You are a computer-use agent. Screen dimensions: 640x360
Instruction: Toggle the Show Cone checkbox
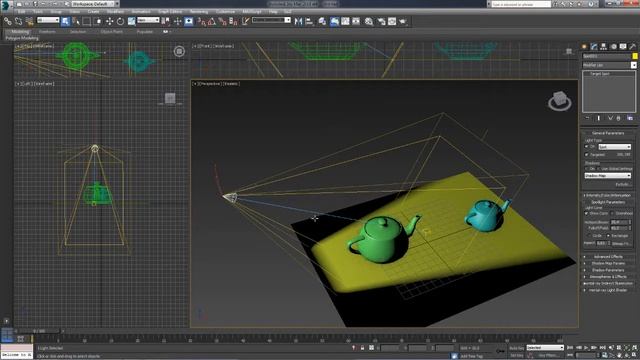coord(587,213)
